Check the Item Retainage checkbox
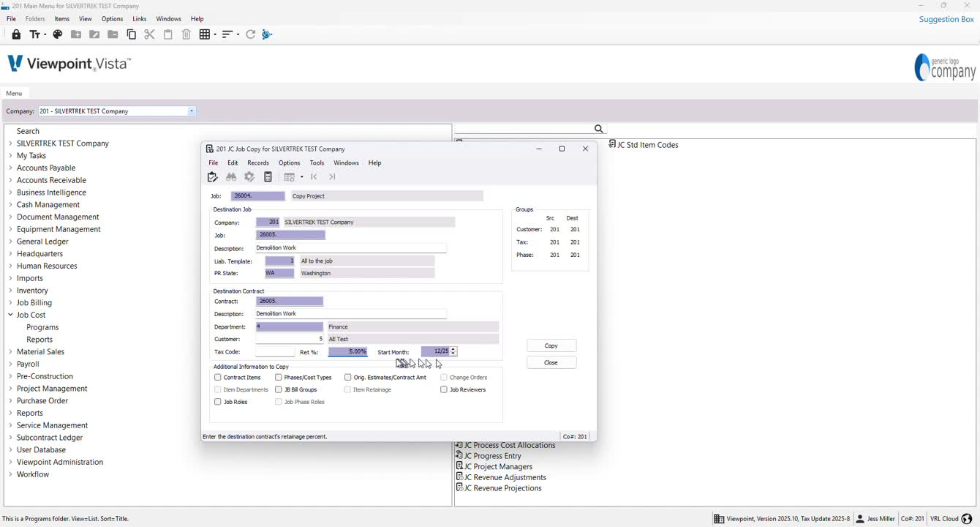This screenshot has height=527, width=980. point(348,389)
